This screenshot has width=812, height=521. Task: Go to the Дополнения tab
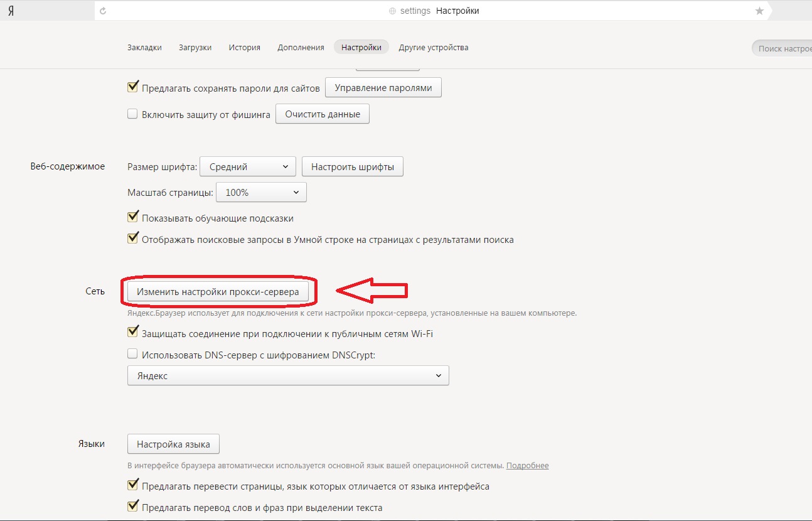(301, 47)
